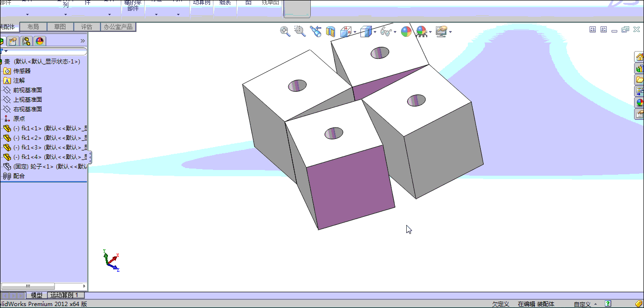Click the tag icon in the status bar
The height and width of the screenshot is (308, 644).
point(639,304)
